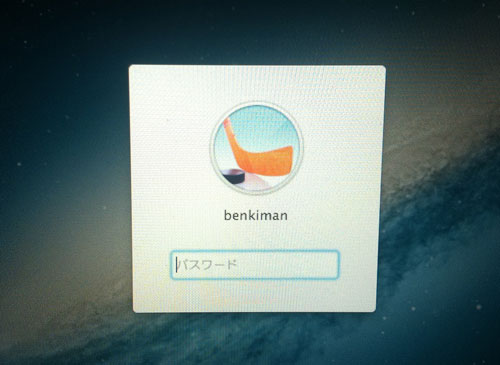
Task: Click the benkiman user avatar picture
Action: coord(256,148)
